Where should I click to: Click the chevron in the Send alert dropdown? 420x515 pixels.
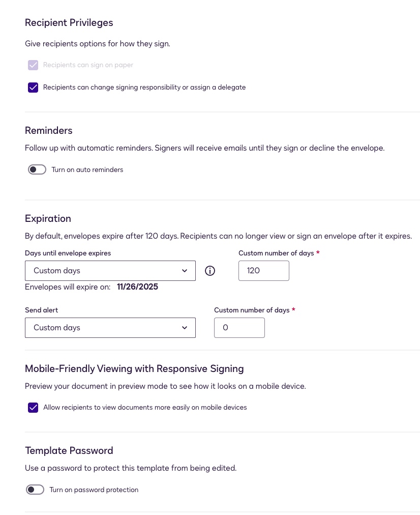click(185, 328)
